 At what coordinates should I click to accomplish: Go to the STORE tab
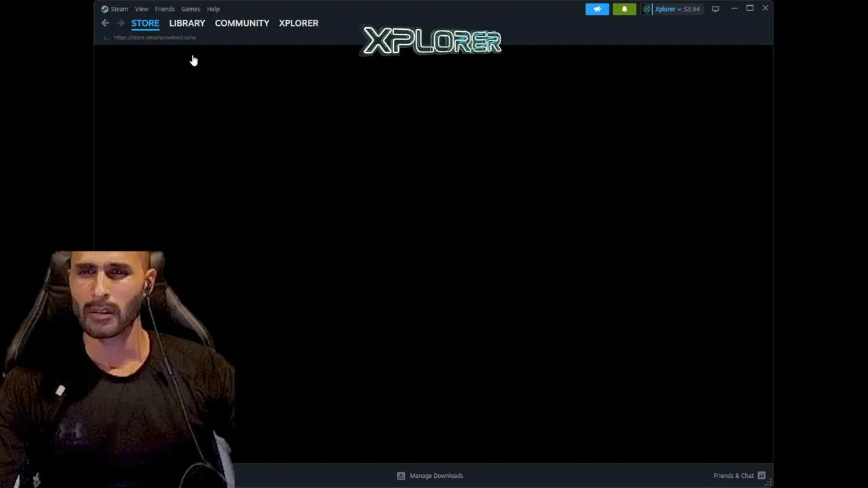tap(145, 23)
